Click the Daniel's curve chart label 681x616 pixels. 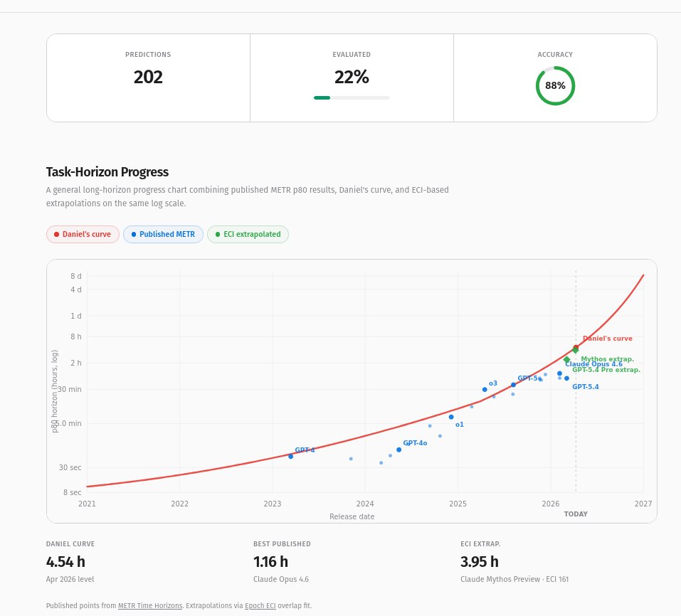point(607,339)
